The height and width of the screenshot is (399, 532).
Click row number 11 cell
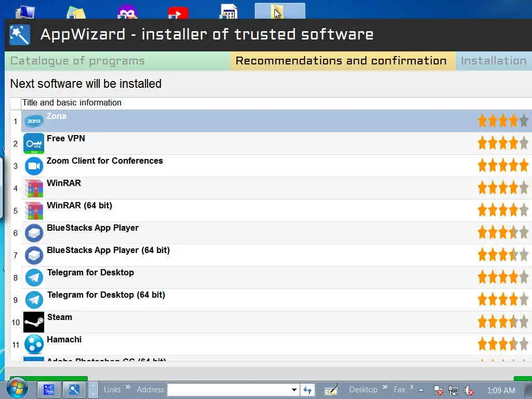coord(16,345)
